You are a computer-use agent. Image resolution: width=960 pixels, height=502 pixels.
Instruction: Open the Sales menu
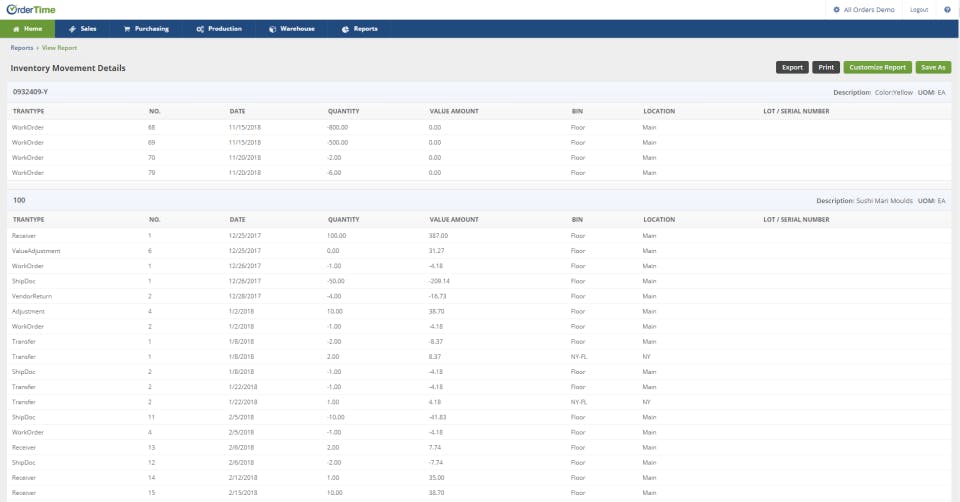coord(88,29)
